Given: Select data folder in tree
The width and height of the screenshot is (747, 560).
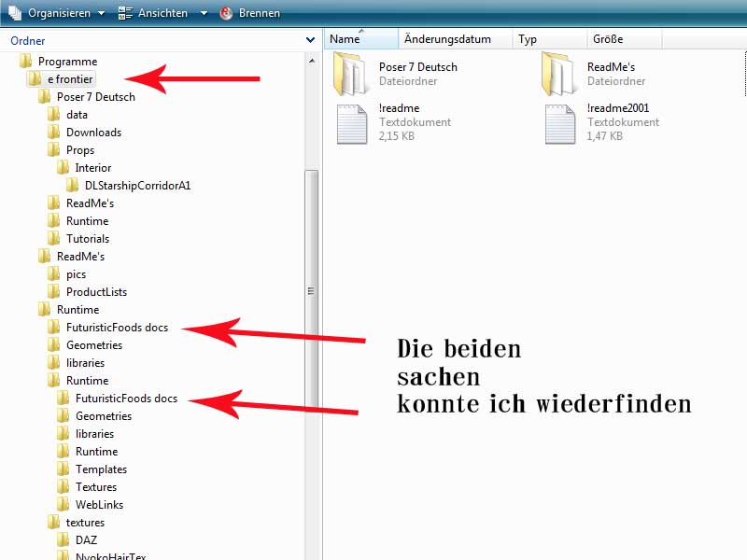Looking at the screenshot, I should pyautogui.click(x=77, y=115).
